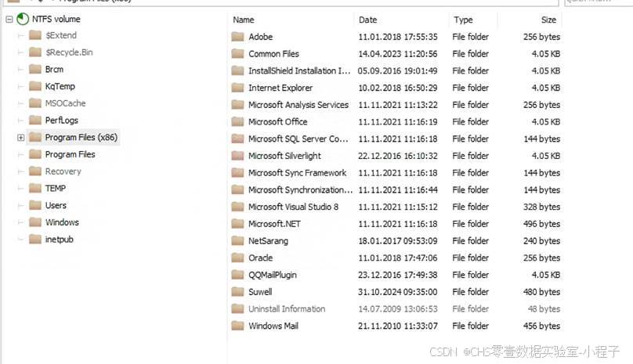Screen dimensions: 633x364
Task: Click date 10.02.2018 16:50:29 of Internet Explorer
Action: pos(398,88)
